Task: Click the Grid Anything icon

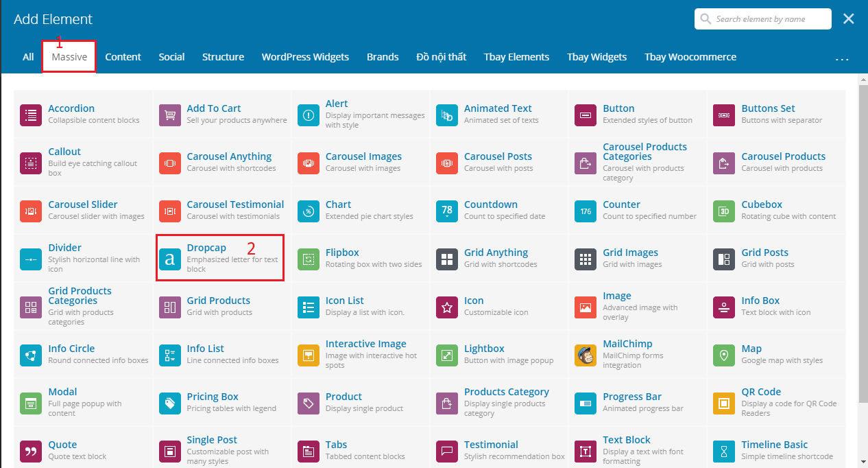Action: click(447, 259)
